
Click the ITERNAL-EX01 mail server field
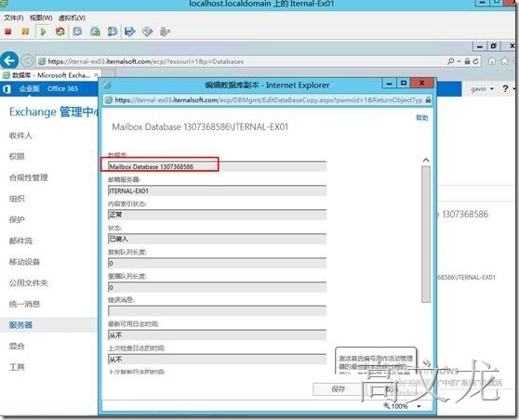(217, 190)
